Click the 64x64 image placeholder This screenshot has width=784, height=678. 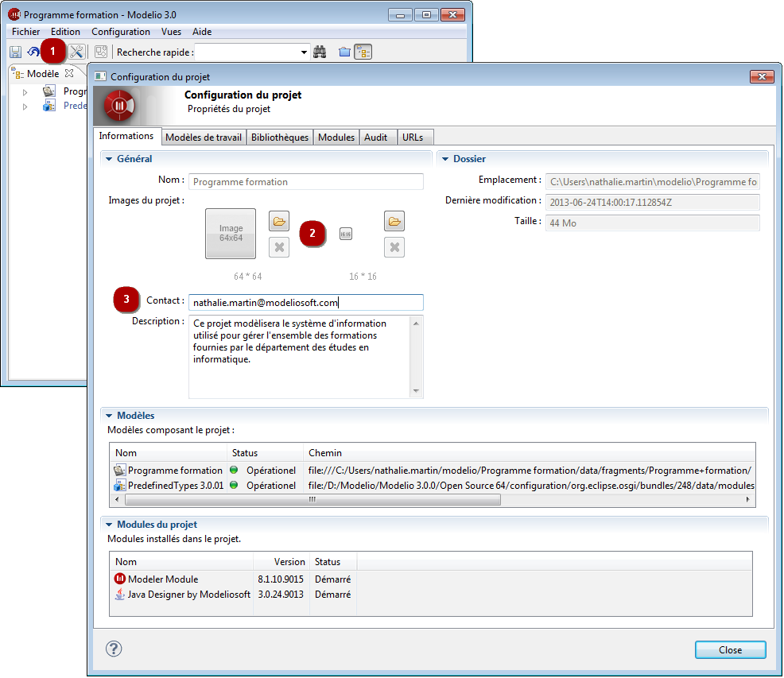click(231, 234)
